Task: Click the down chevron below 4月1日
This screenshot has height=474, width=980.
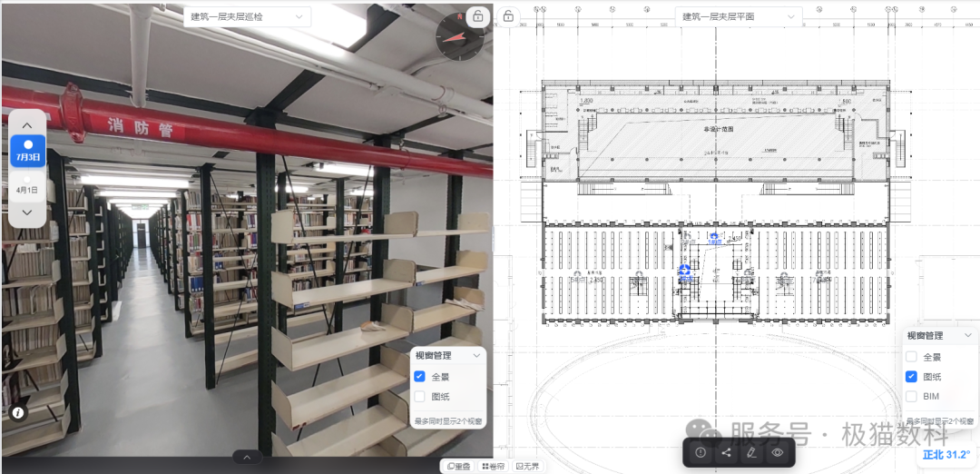Action: click(27, 212)
